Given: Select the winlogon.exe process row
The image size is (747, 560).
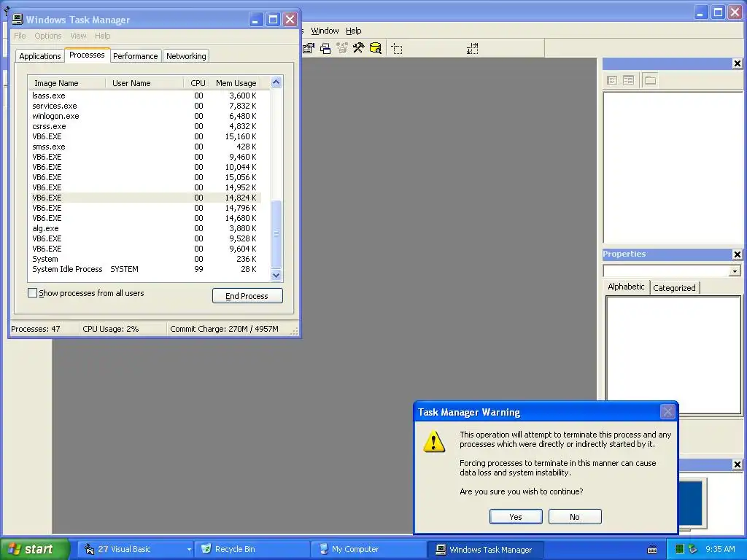Looking at the screenshot, I should (x=145, y=116).
